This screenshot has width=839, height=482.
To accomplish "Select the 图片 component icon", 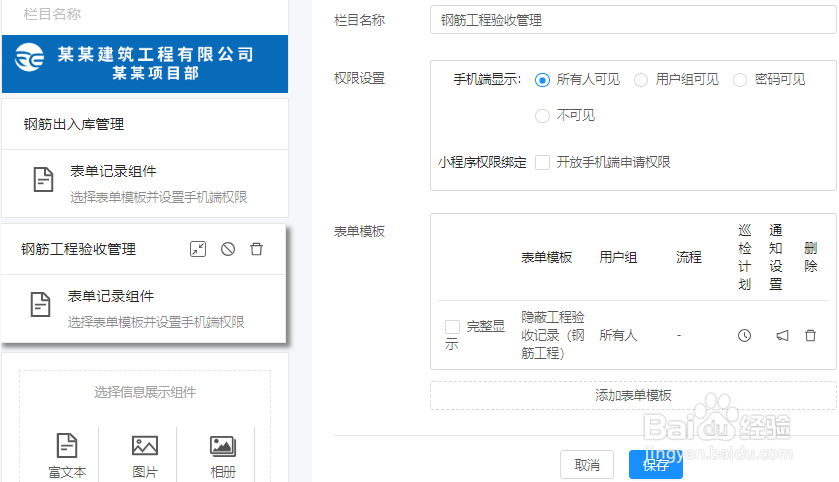I will pos(145,445).
